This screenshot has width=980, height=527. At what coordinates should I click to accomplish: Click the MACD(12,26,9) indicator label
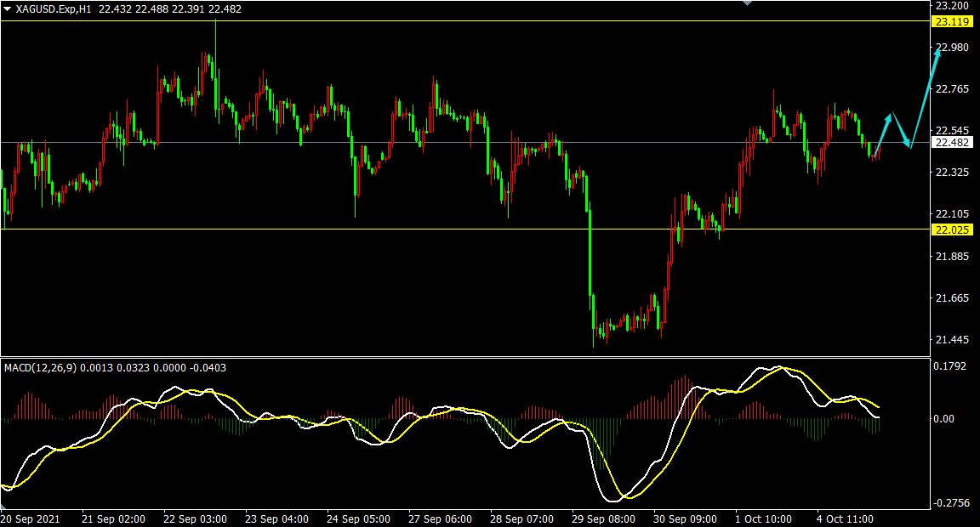point(40,368)
